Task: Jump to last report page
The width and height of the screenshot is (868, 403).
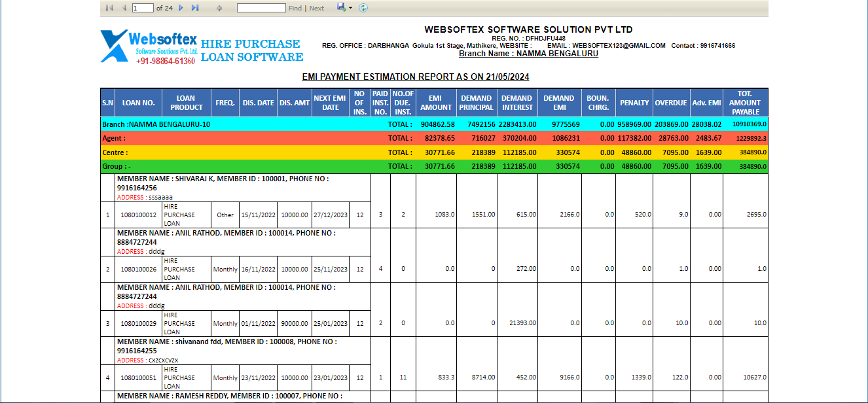Action: tap(194, 8)
